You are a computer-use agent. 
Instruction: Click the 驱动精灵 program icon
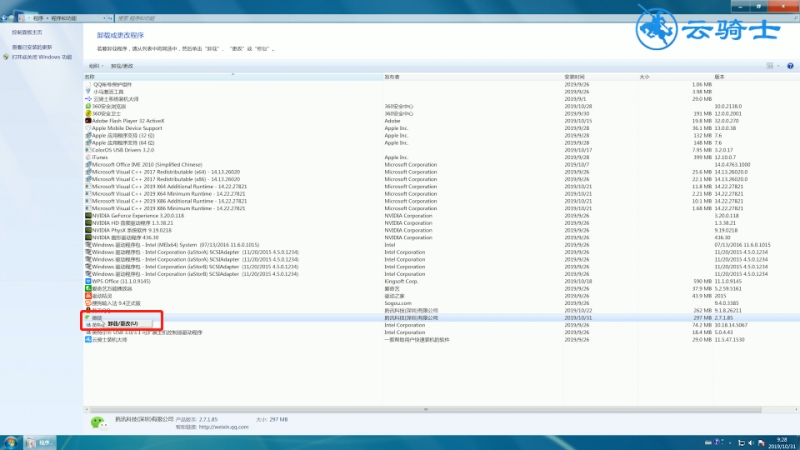click(88, 296)
